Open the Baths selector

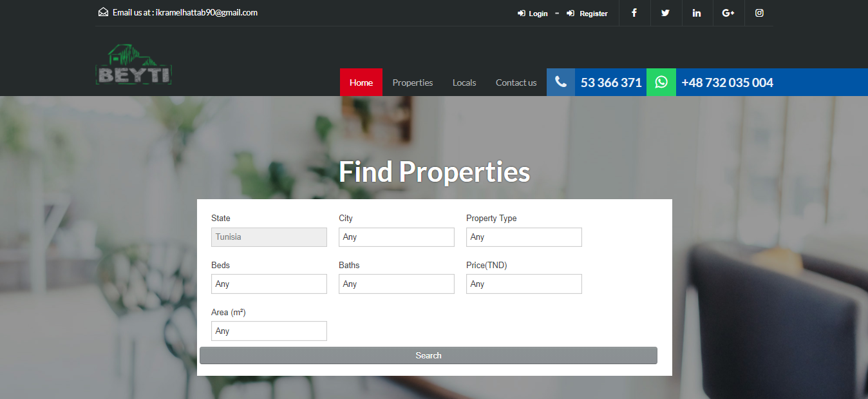click(x=396, y=284)
